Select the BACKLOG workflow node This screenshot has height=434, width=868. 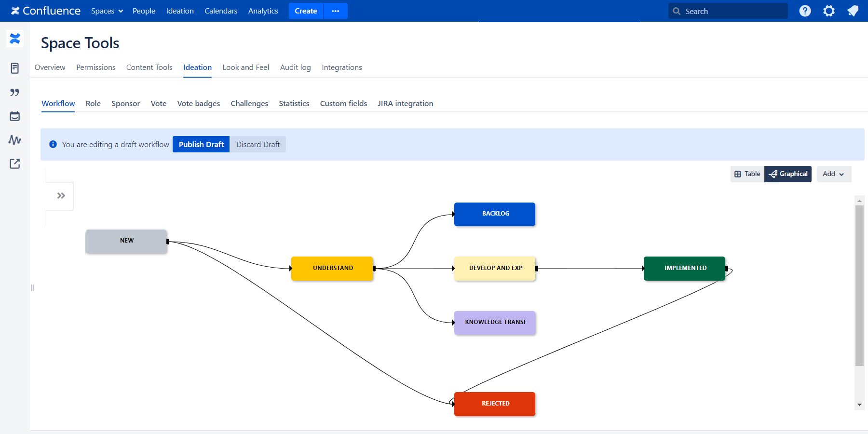click(495, 214)
